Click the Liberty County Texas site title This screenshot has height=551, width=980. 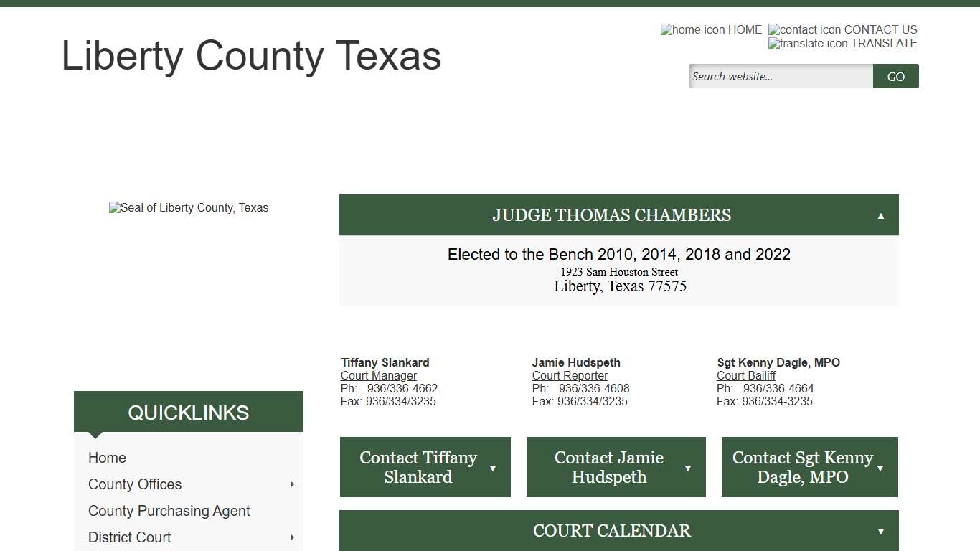[251, 56]
